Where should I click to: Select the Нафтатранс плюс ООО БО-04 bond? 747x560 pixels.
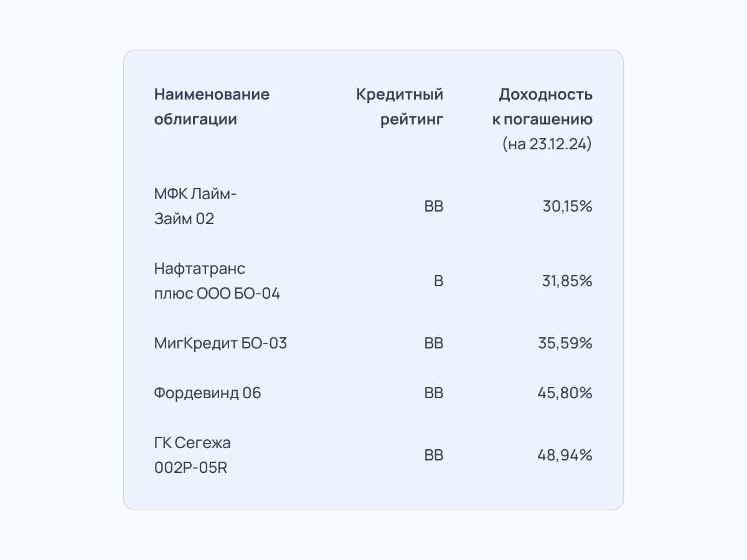point(217,281)
